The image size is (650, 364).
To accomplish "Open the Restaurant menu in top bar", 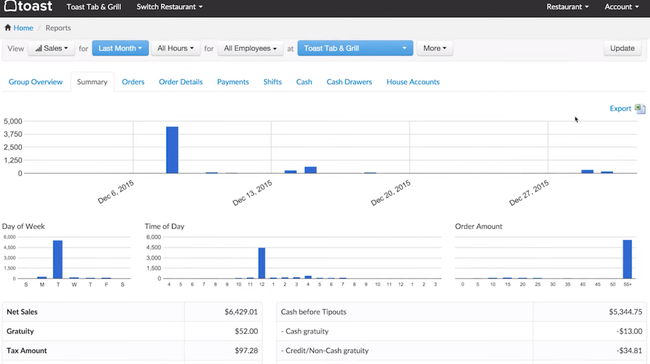I will coord(567,7).
